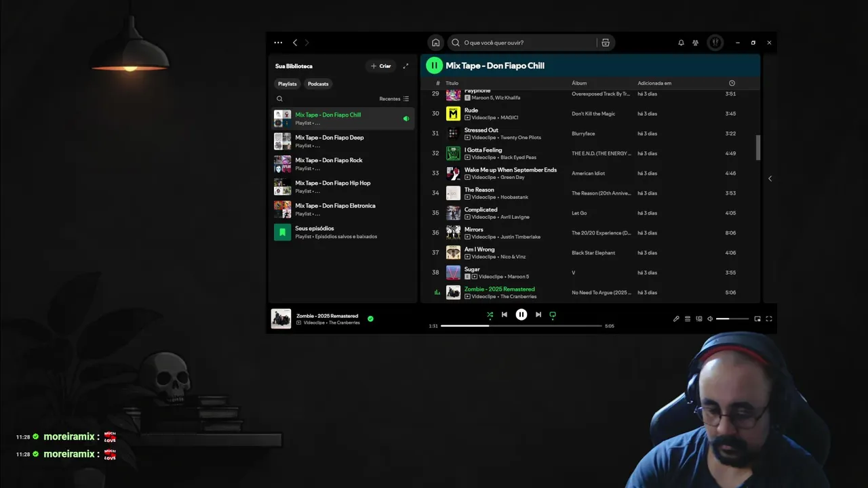Toggle the green saved checkmark for current song

(x=370, y=319)
